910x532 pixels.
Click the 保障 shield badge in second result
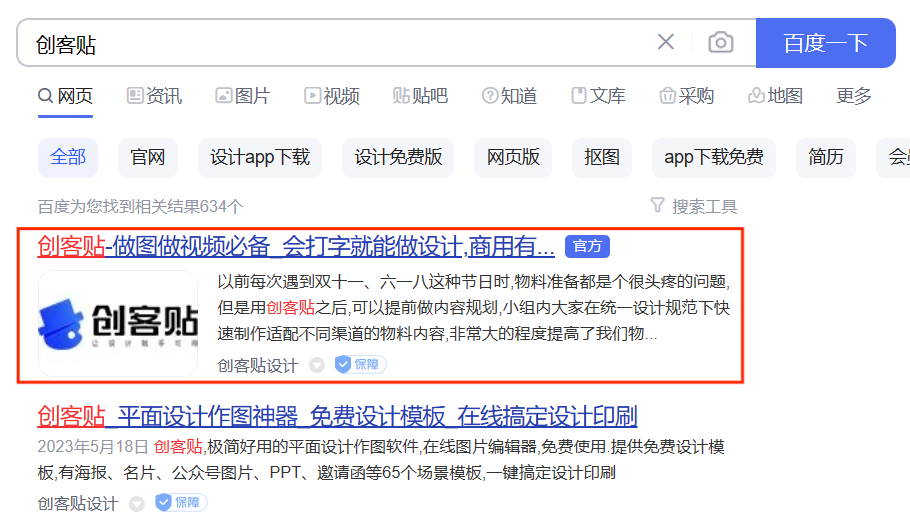point(181,502)
